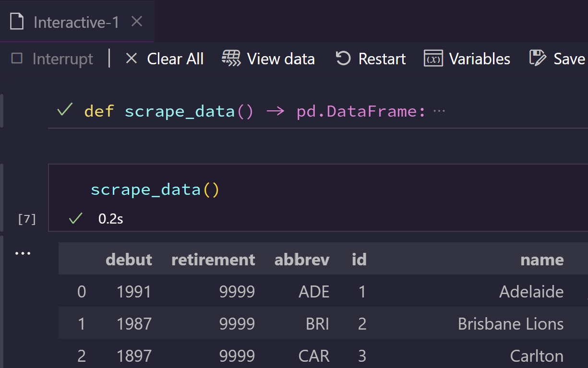Screen dimensions: 588x368
Task: Open the Variables panel icon
Action: tap(433, 59)
